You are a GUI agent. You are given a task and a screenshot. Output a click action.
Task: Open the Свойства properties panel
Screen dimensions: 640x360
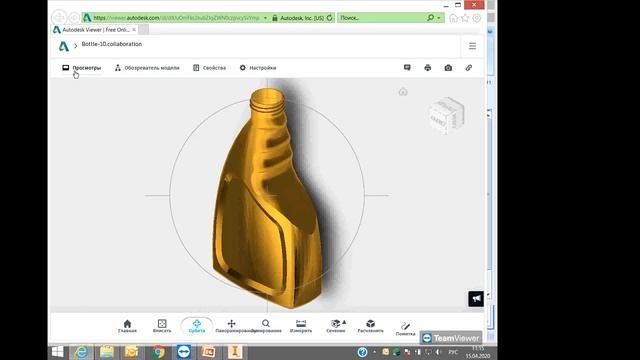click(x=209, y=68)
